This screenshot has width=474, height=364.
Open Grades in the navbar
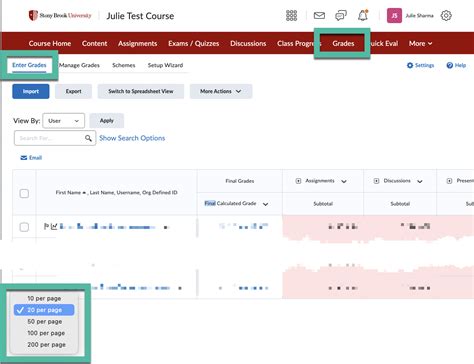pos(343,43)
